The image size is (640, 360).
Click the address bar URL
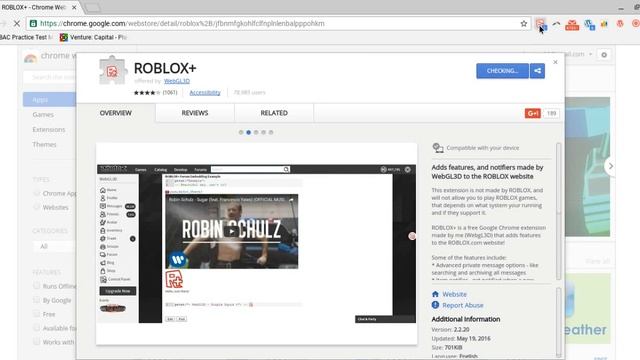[x=182, y=24]
